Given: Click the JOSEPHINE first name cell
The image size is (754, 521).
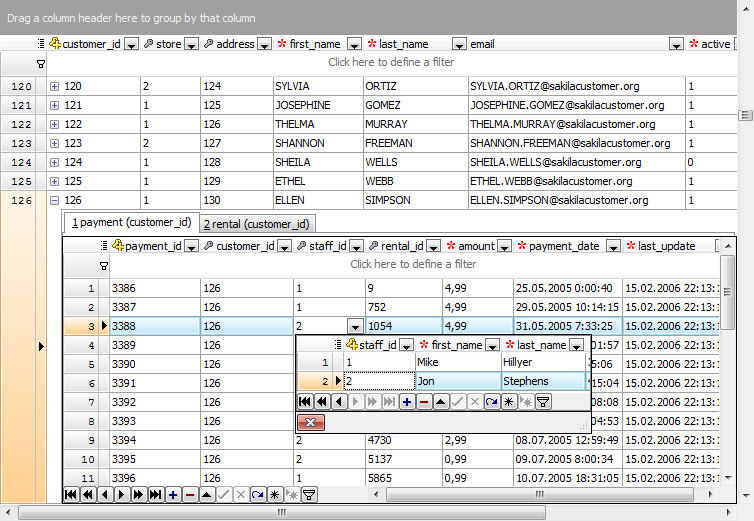Looking at the screenshot, I should point(318,105).
